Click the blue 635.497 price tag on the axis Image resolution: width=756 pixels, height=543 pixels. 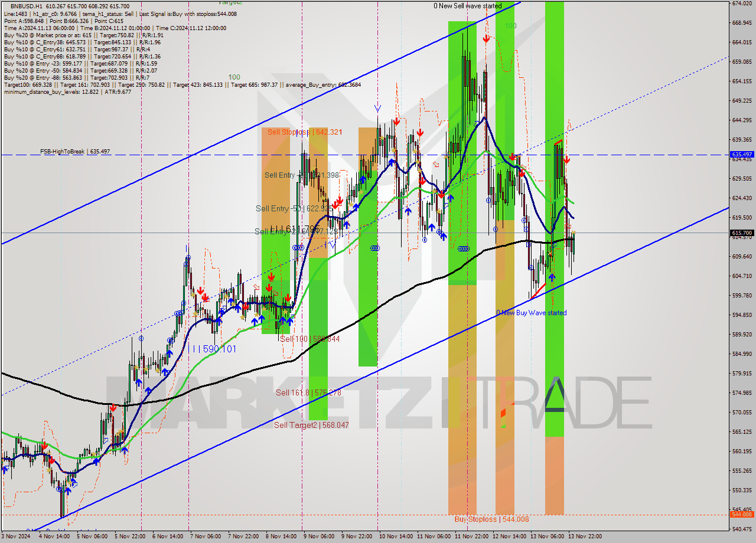pyautogui.click(x=742, y=155)
